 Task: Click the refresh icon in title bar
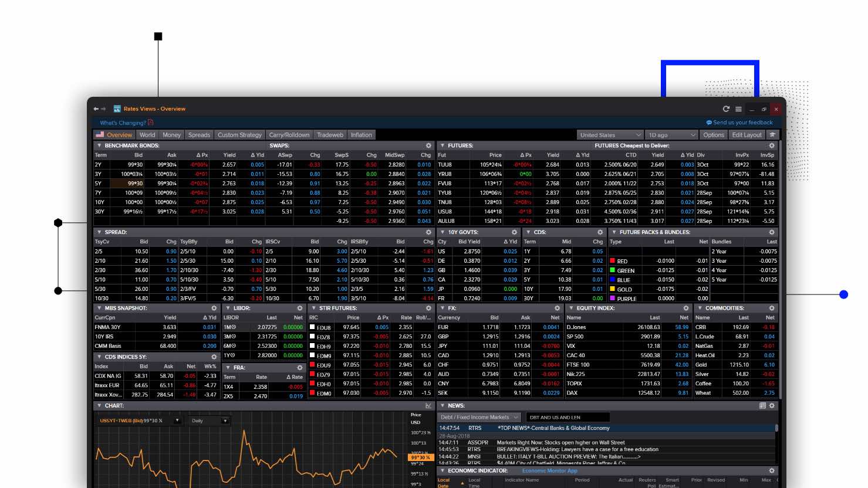pyautogui.click(x=726, y=109)
